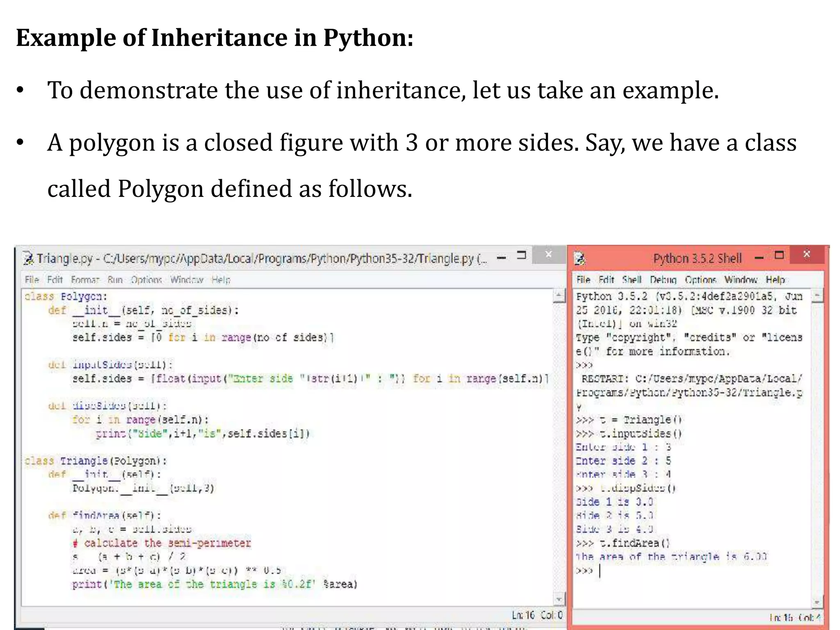
Task: Click the 'def findArea(self):' line
Action: tap(105, 516)
